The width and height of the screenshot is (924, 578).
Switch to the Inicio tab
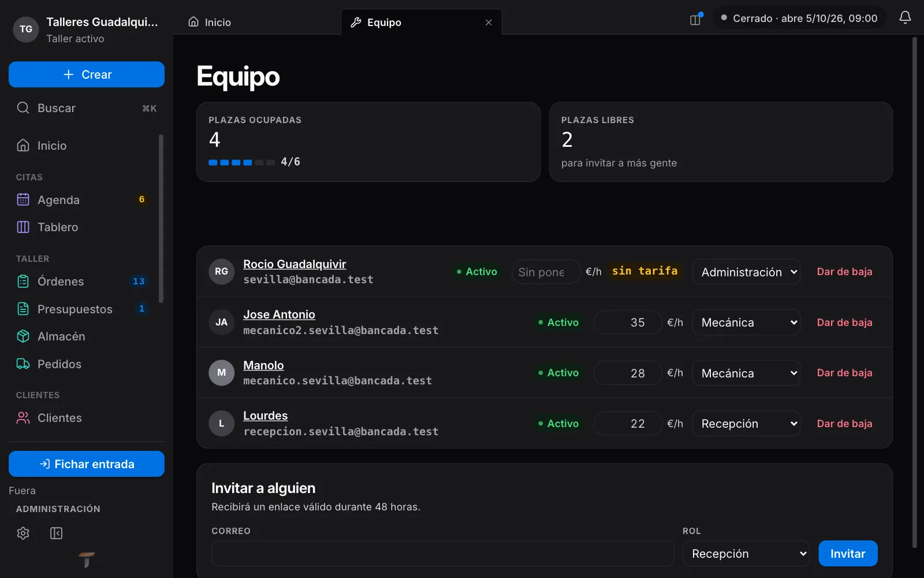click(210, 22)
